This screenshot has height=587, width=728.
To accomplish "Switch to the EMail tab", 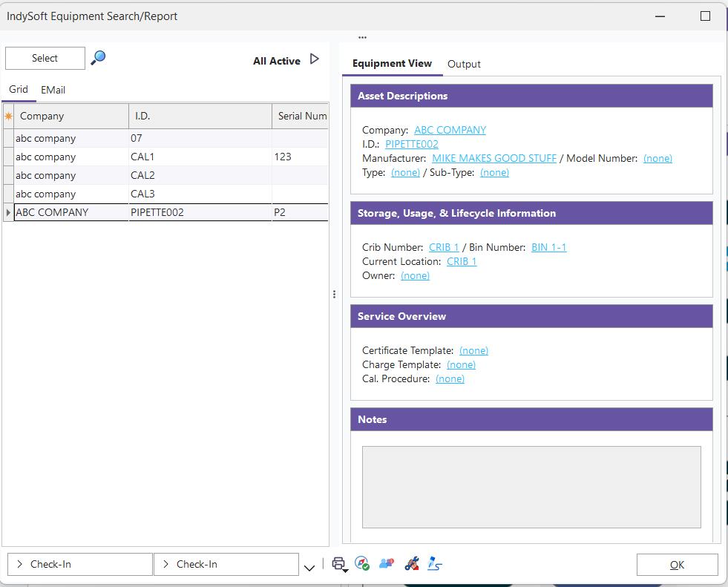I will tap(53, 90).
